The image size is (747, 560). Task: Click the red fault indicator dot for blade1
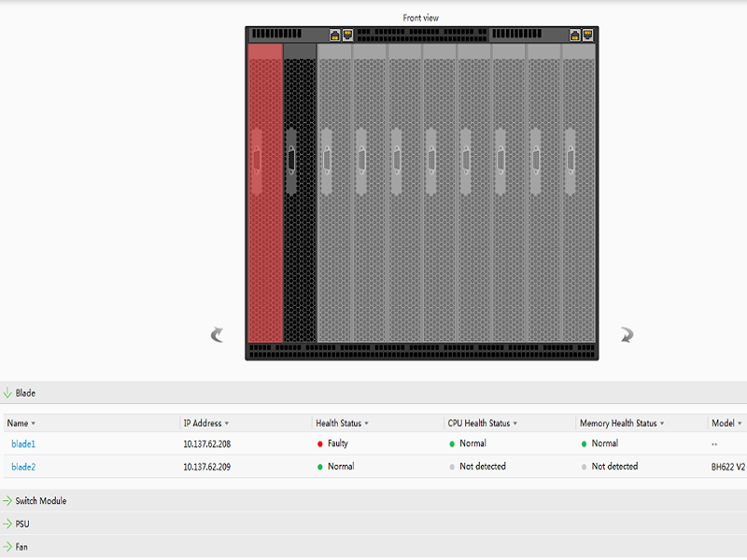320,444
